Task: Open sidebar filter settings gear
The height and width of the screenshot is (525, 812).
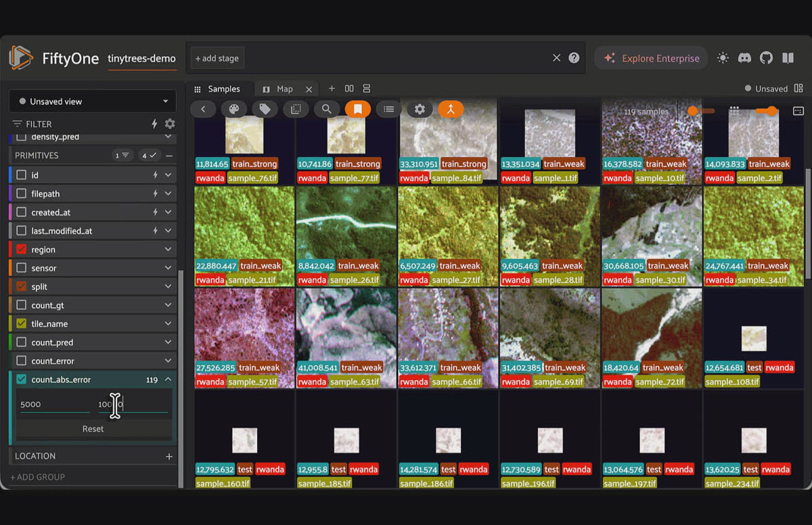Action: (x=170, y=124)
